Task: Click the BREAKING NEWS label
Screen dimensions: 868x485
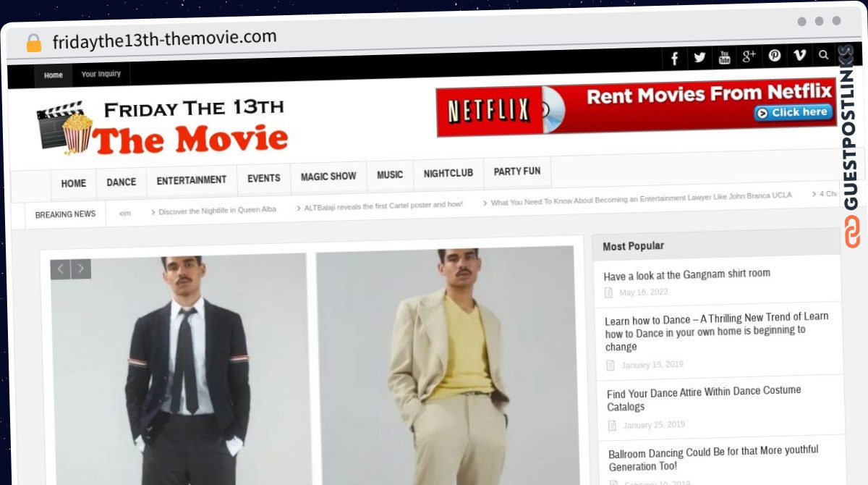Action: point(65,214)
